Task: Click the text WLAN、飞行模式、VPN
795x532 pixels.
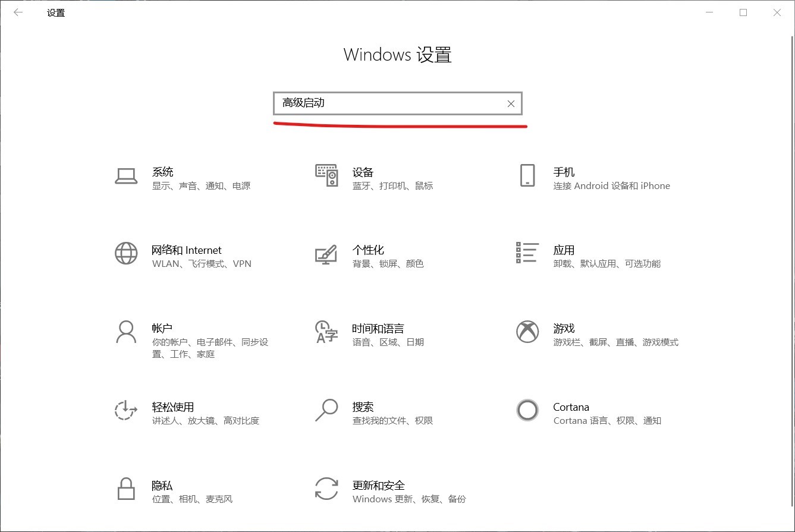Action: (x=202, y=264)
